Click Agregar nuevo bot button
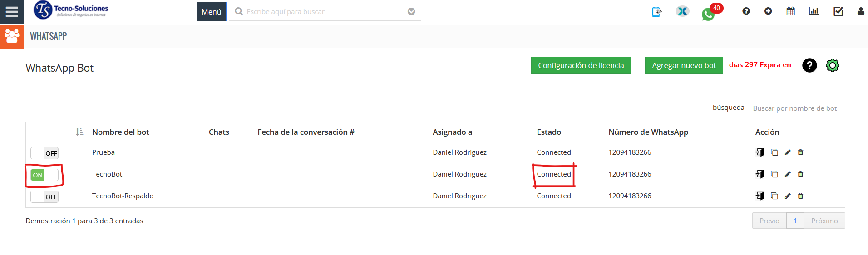Viewport: 868px width, 255px height. [x=684, y=65]
